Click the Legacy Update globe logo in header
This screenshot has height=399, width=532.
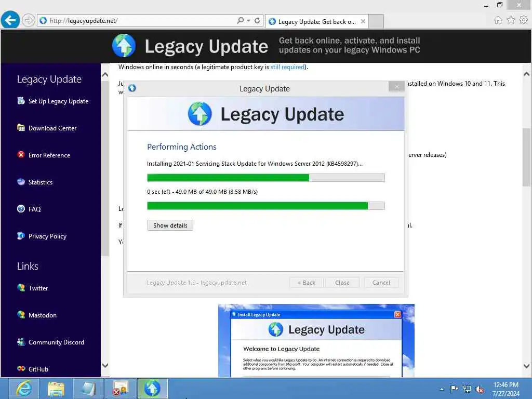point(124,46)
